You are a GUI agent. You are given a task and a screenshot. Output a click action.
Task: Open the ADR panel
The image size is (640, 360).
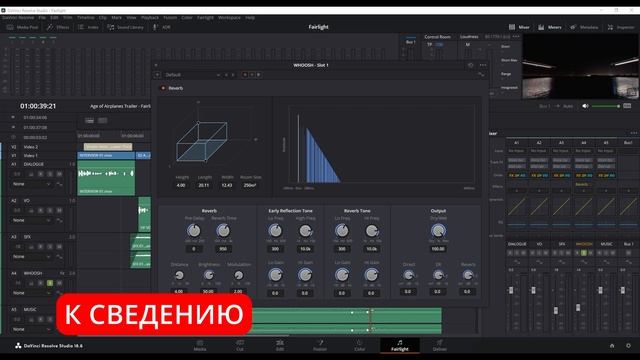coord(162,27)
